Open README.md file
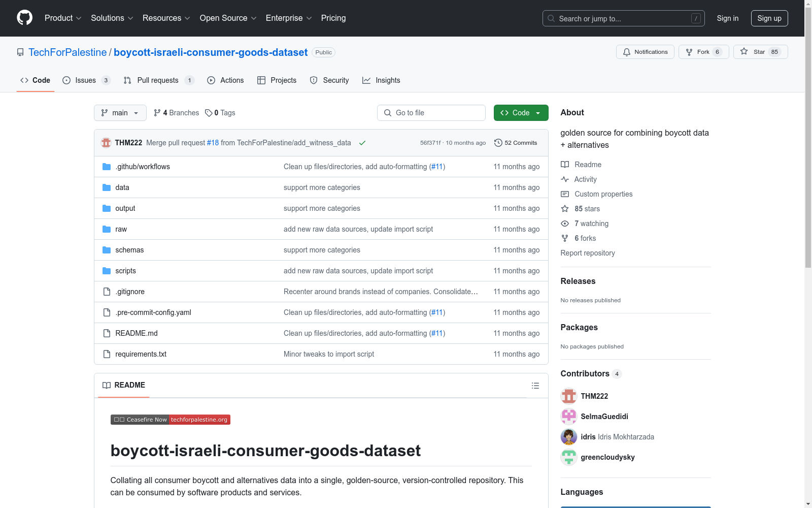812x508 pixels. coord(137,333)
